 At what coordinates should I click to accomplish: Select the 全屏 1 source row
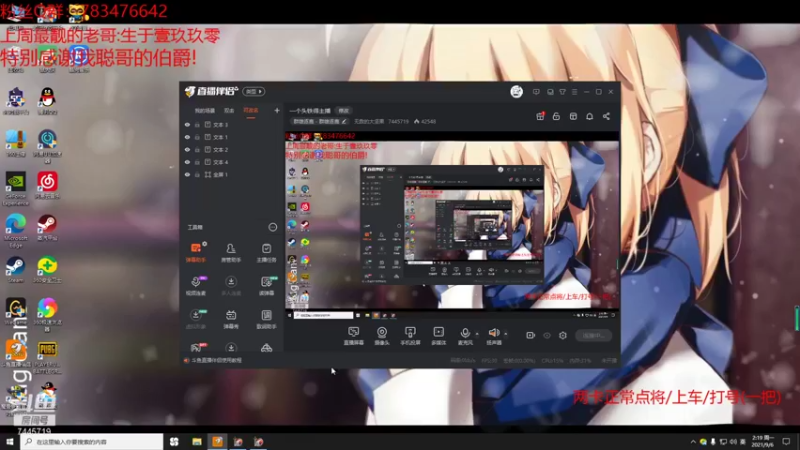coord(232,174)
